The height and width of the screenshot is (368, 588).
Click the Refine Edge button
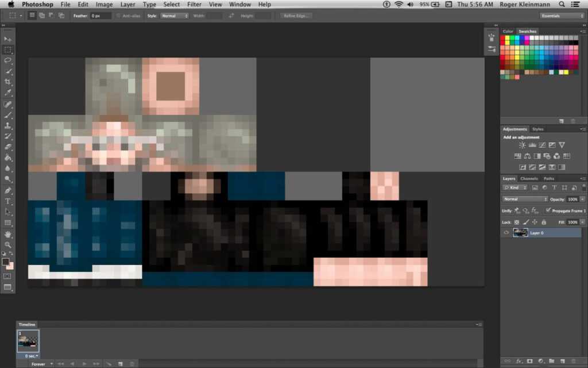click(x=296, y=16)
